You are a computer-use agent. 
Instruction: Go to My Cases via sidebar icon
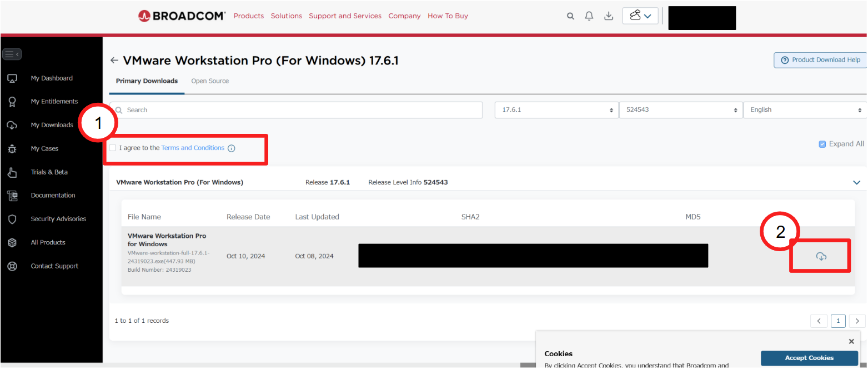12,148
